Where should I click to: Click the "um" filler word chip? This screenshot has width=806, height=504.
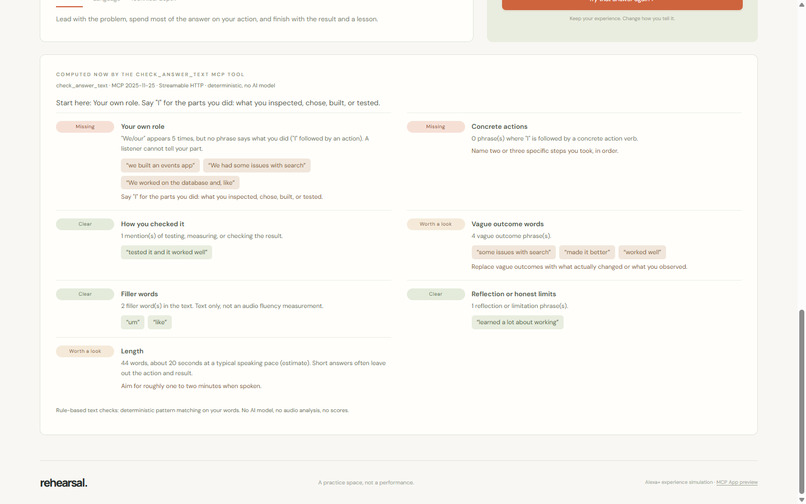click(133, 322)
